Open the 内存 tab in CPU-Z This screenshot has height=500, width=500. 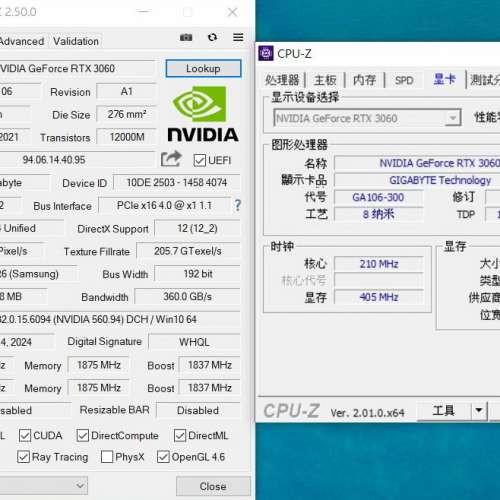tap(364, 80)
